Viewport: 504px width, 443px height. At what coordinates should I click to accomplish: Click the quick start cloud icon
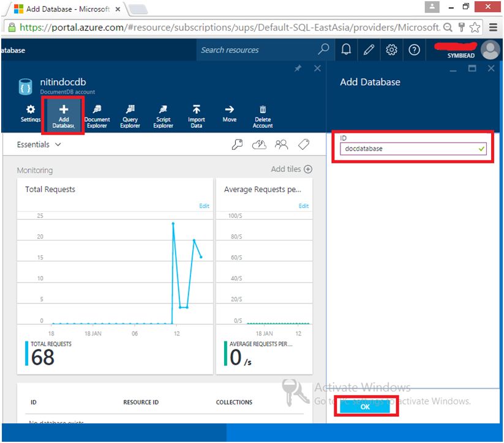click(259, 144)
